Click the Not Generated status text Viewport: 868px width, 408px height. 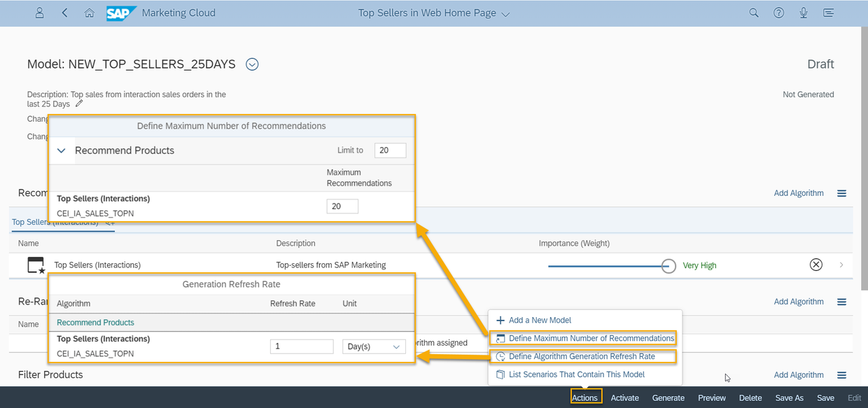click(808, 94)
